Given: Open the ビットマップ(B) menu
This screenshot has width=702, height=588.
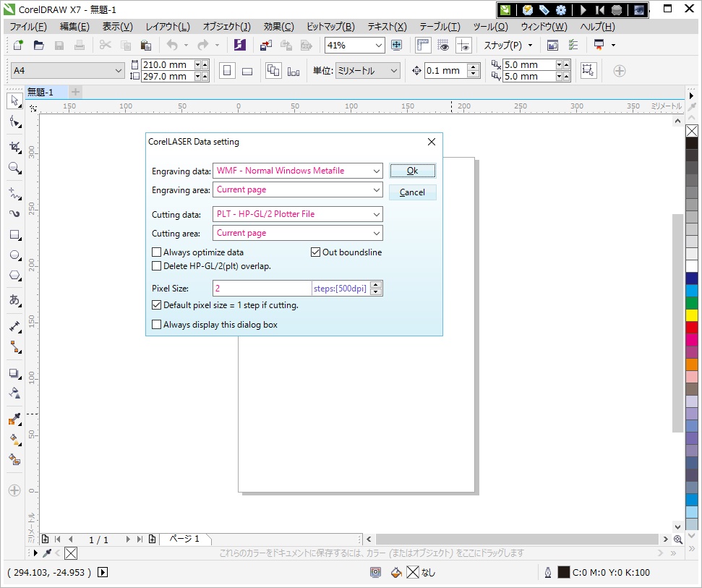Looking at the screenshot, I should (x=330, y=27).
